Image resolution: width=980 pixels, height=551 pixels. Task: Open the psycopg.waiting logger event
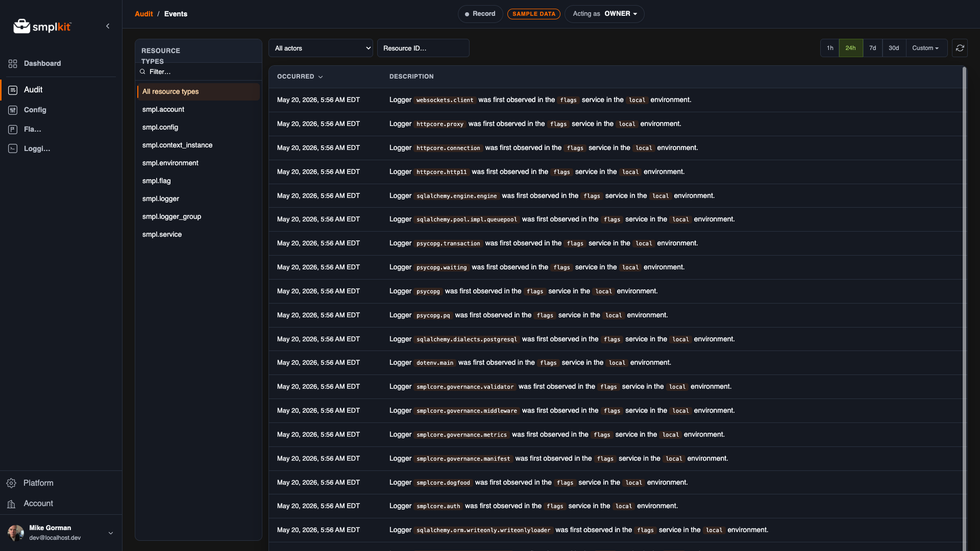click(x=616, y=267)
